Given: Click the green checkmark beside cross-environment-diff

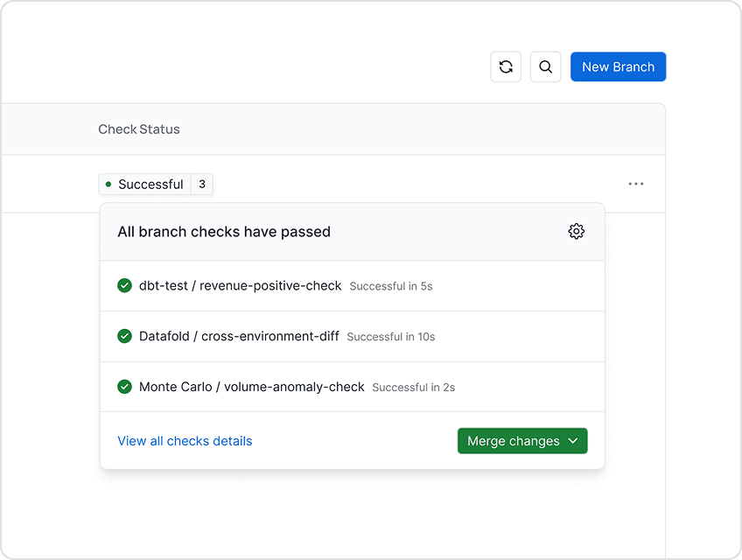Looking at the screenshot, I should point(124,336).
